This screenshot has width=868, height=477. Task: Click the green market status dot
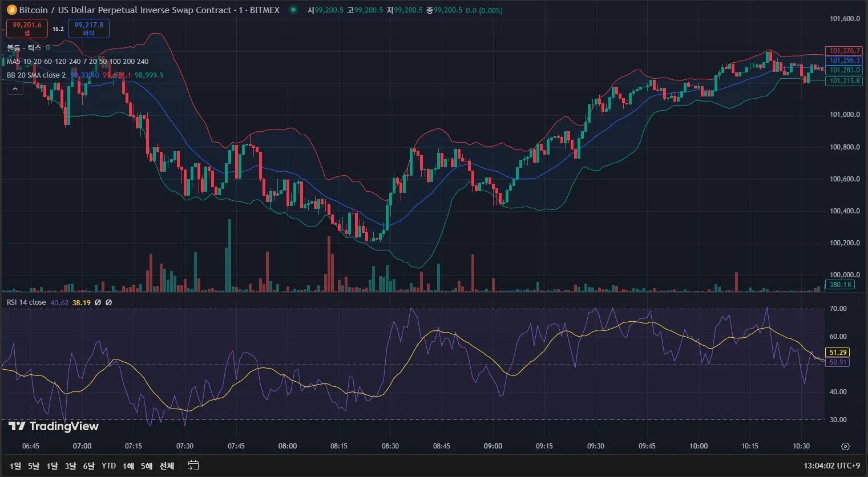293,10
